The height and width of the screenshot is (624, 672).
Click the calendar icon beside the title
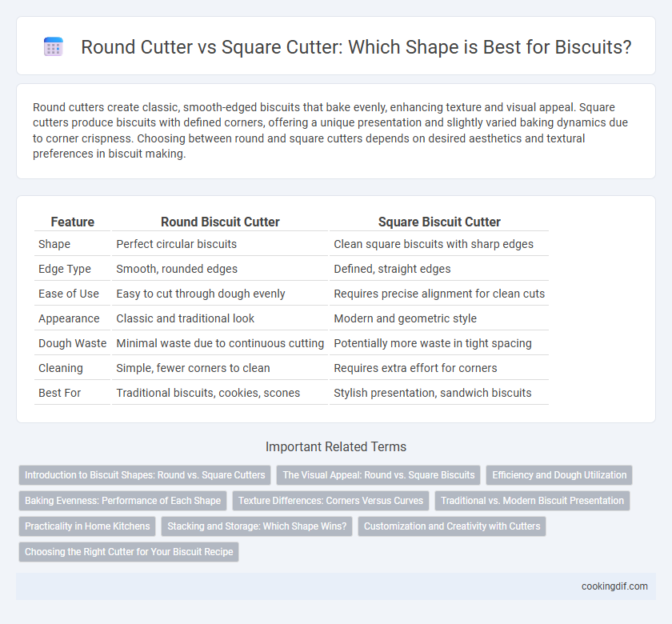coord(54,46)
